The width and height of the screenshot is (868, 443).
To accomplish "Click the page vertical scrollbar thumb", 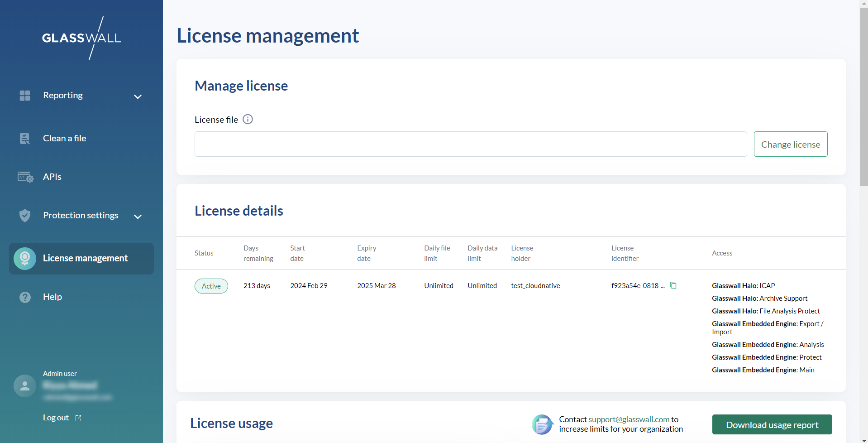I will 864,96.
